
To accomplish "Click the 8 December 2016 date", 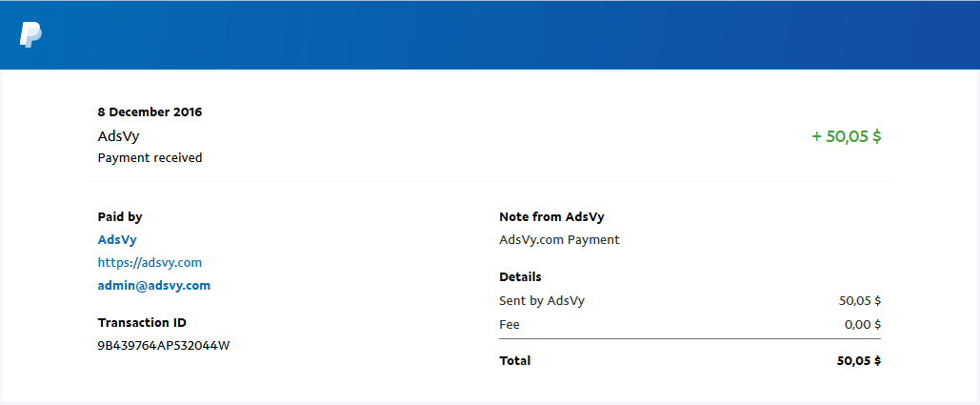I will [x=150, y=112].
